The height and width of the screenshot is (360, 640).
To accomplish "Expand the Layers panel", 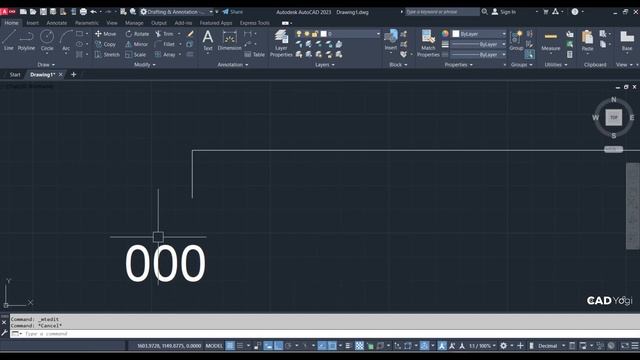I will coord(324,64).
